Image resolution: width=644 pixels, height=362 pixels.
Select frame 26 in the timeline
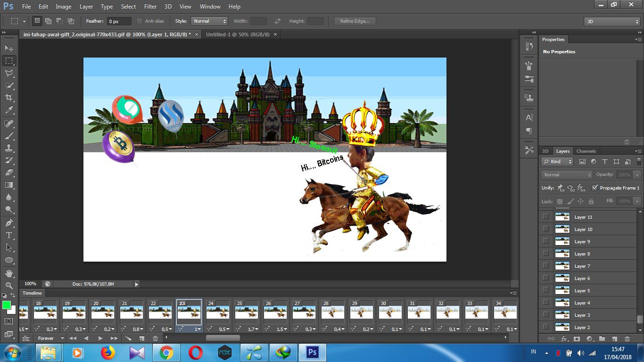point(275,311)
